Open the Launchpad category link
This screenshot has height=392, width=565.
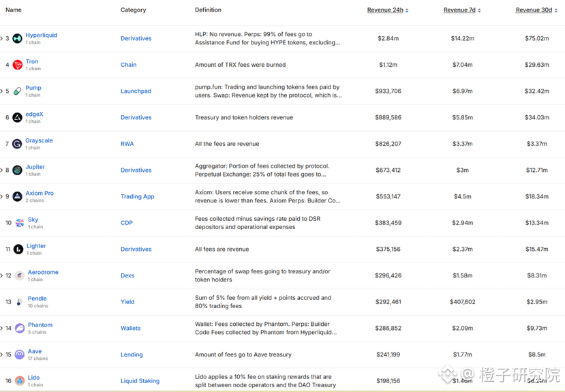tap(136, 91)
